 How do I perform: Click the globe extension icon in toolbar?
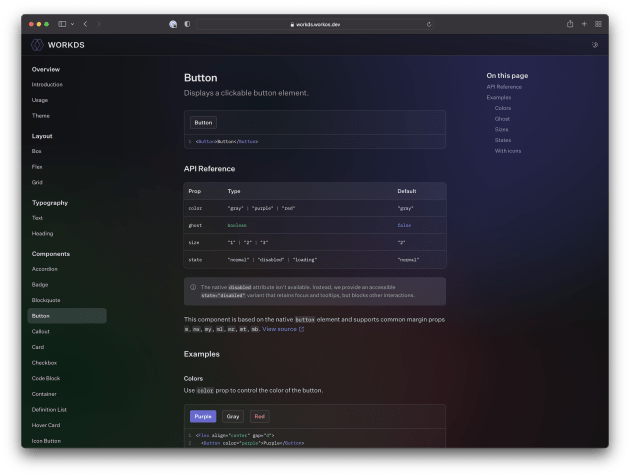tap(173, 24)
